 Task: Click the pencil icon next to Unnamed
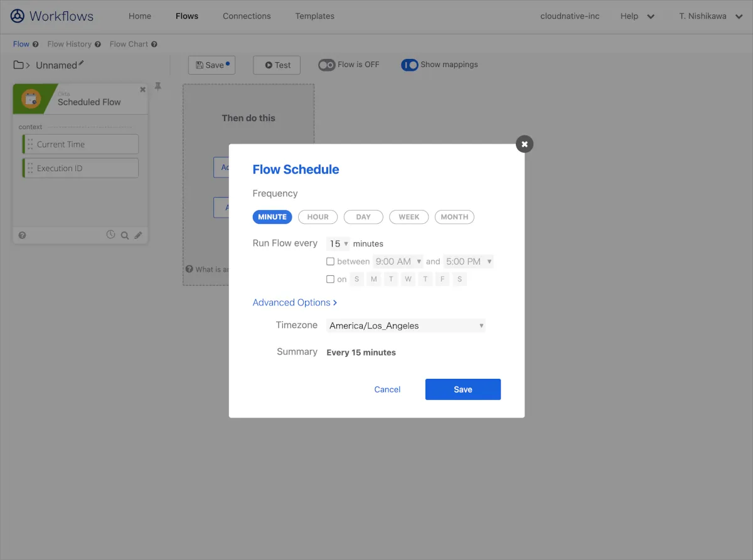[81, 64]
